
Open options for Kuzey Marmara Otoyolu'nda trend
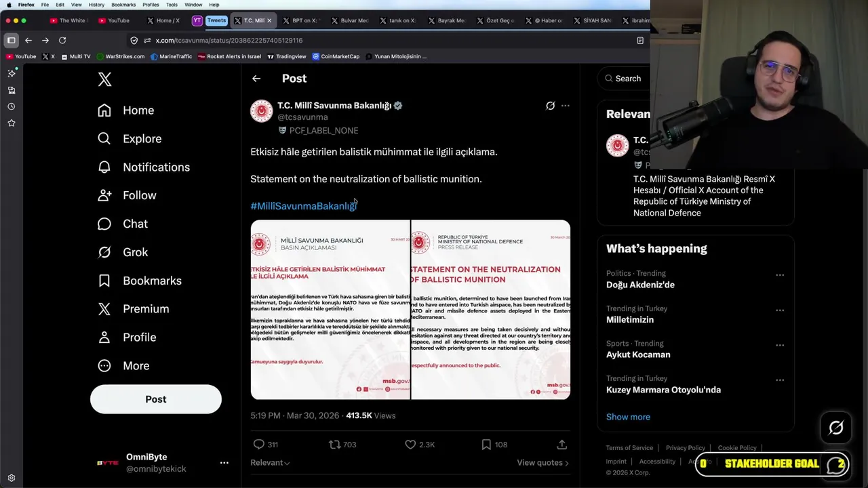pyautogui.click(x=780, y=380)
